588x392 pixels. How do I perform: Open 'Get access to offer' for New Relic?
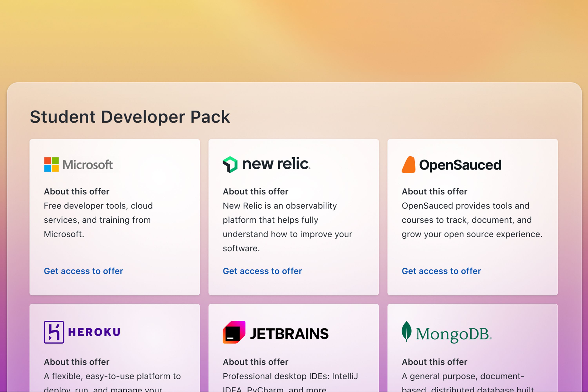(262, 271)
